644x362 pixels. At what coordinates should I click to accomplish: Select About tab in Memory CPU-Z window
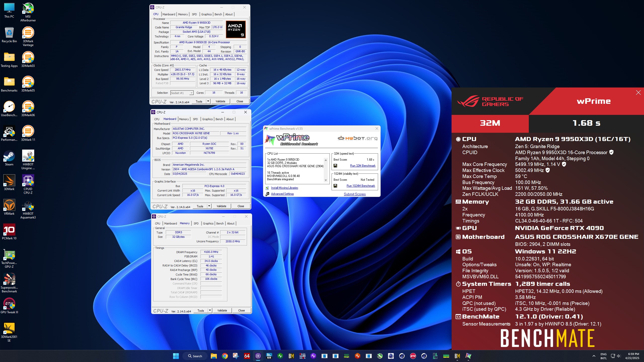[x=231, y=223]
